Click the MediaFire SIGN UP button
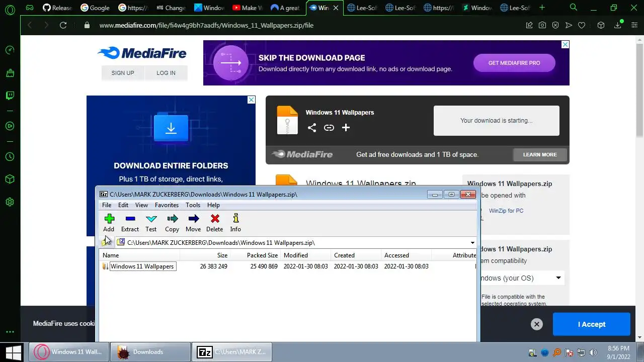The image size is (644, 362). 123,73
